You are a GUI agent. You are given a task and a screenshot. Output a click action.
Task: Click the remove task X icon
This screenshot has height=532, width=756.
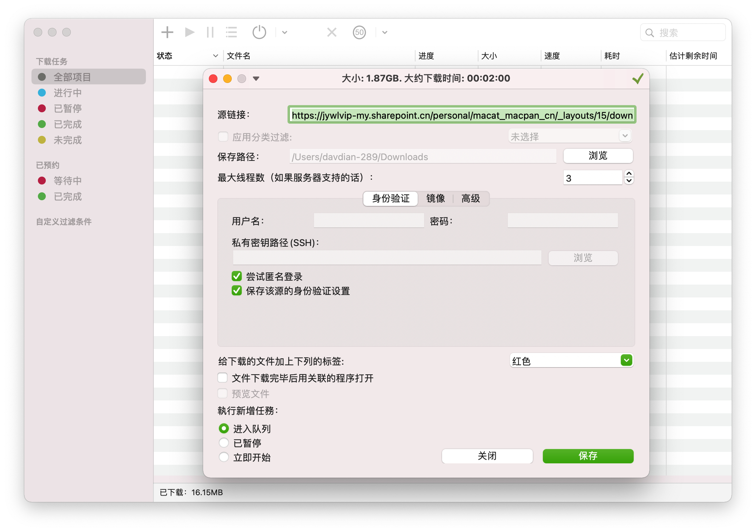click(332, 33)
